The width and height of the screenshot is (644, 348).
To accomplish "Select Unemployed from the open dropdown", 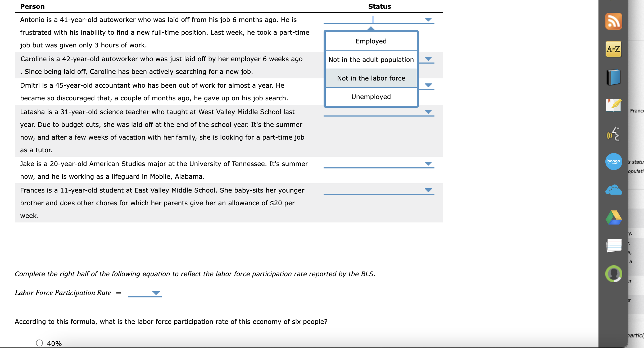I will tap(371, 96).
